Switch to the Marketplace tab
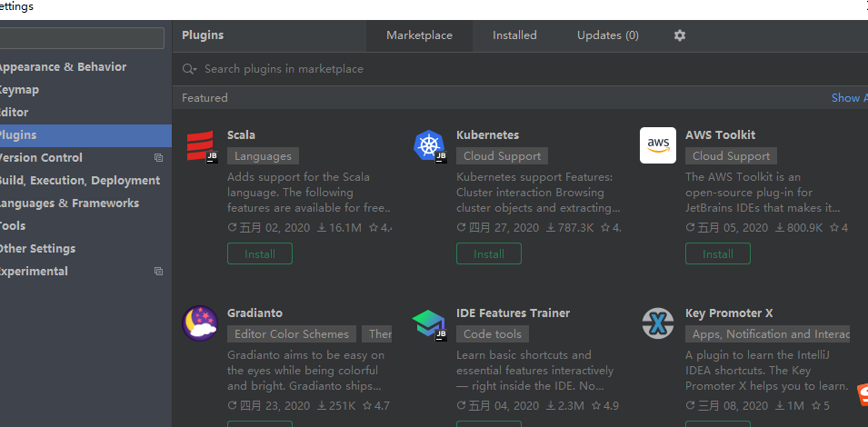Viewport: 868px width, 427px height. point(419,35)
